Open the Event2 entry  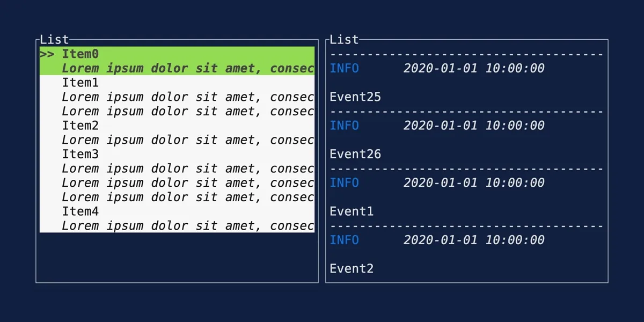pos(352,269)
